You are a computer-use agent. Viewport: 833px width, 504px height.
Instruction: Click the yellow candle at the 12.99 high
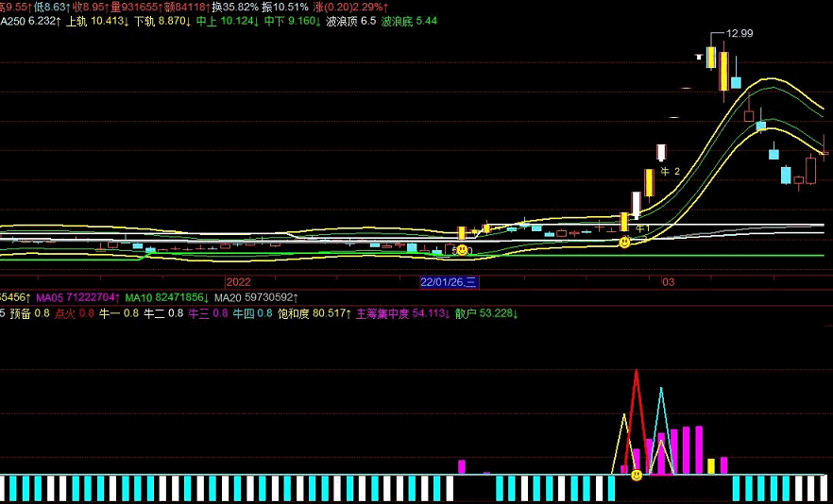[711, 58]
